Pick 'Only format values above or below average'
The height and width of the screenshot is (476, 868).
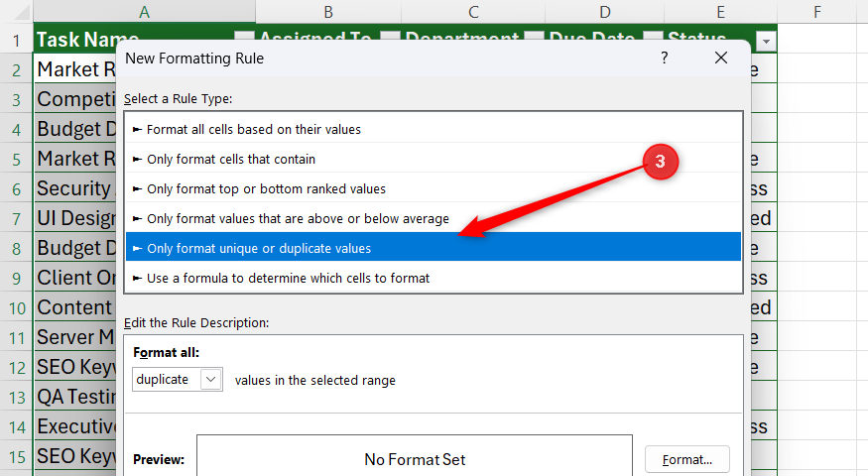coord(433,218)
